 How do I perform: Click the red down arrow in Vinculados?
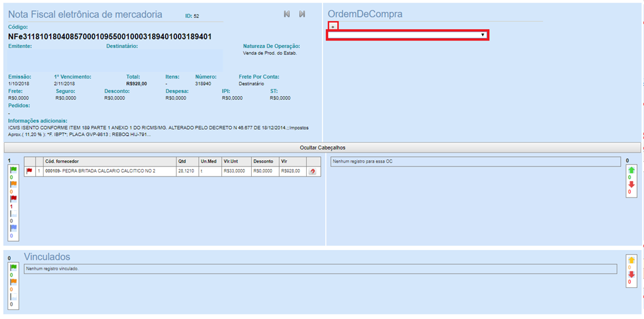[631, 275]
